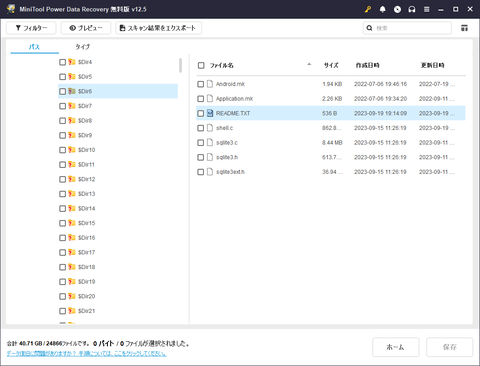Click the $Dir4 folder icon

pyautogui.click(x=72, y=62)
